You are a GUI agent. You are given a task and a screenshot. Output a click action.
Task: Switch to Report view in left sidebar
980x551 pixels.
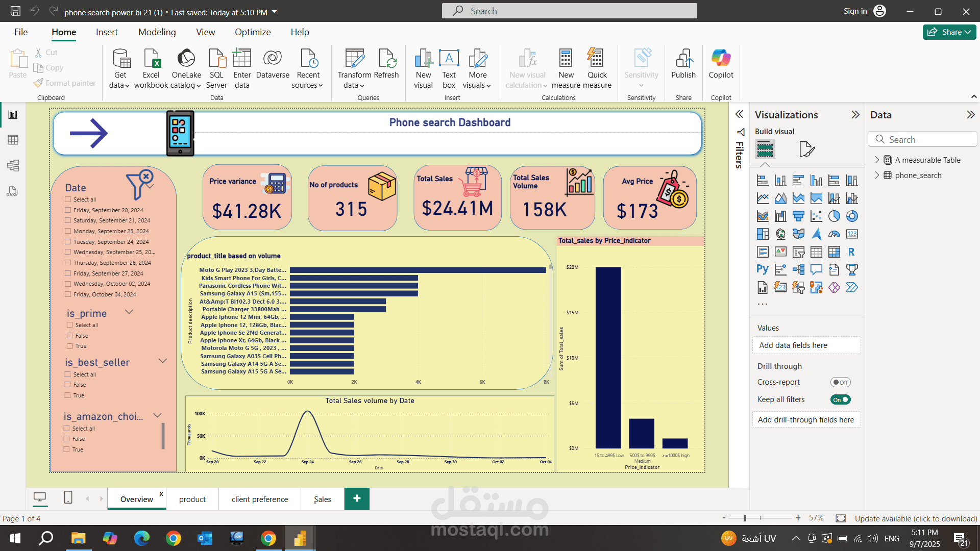tap(13, 115)
